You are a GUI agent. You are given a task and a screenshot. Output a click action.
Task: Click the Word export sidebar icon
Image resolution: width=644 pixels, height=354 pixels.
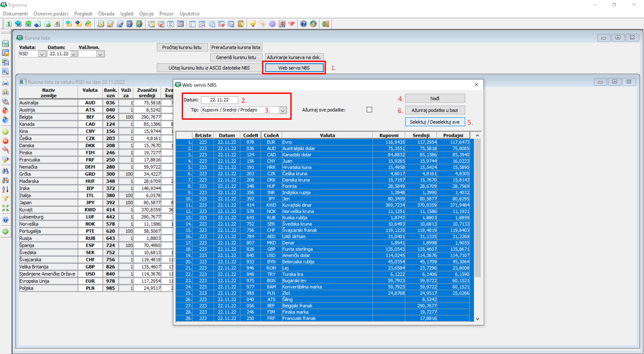[6, 71]
